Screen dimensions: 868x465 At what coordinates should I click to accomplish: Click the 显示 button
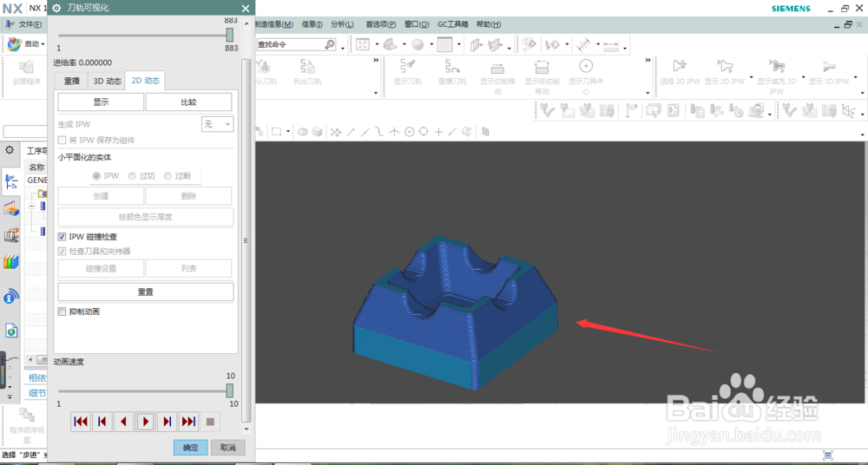click(101, 102)
